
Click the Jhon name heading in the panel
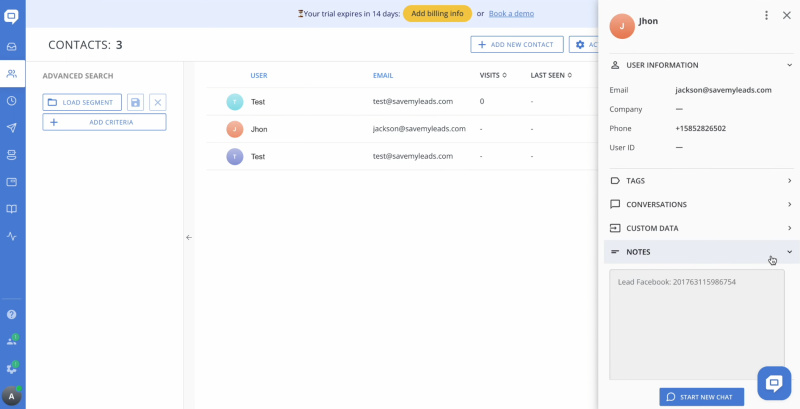[648, 21]
